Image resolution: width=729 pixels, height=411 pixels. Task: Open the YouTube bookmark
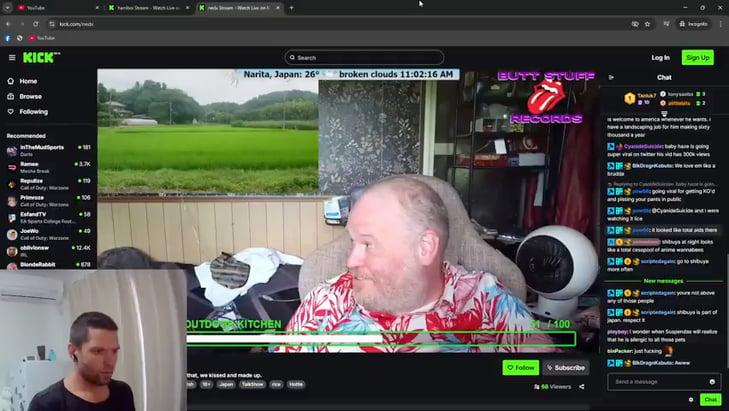coord(42,38)
